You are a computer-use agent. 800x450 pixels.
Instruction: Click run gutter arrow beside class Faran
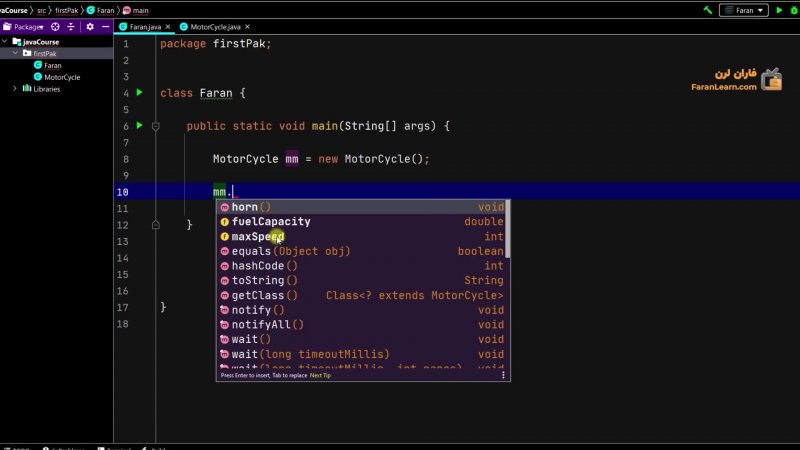(140, 93)
